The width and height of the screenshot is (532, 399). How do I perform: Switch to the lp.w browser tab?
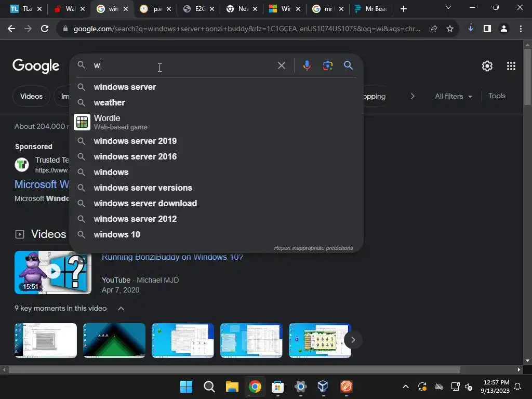click(155, 9)
